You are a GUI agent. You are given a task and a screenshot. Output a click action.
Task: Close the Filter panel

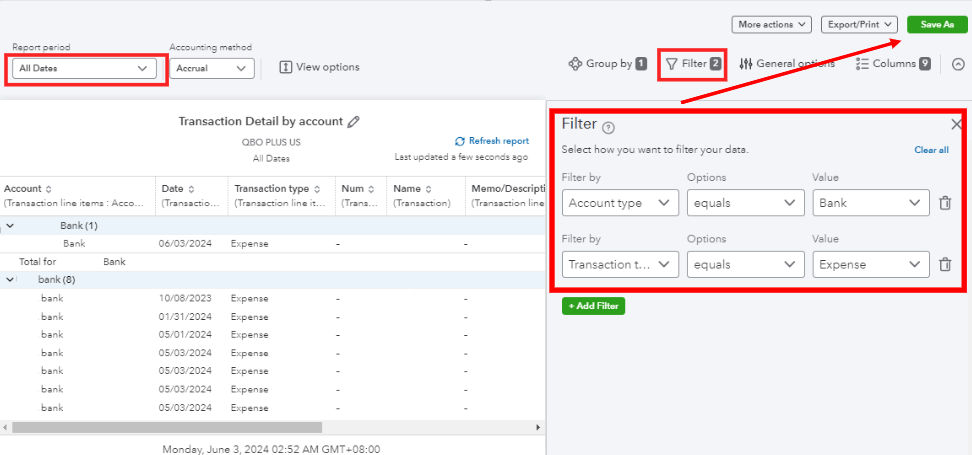coord(956,124)
